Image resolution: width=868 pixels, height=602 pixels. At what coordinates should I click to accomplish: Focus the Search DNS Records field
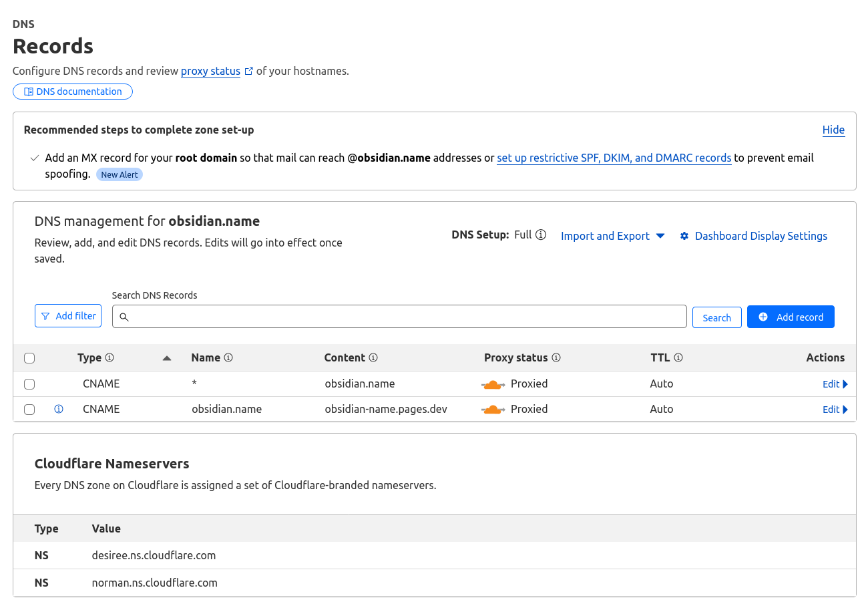(399, 317)
